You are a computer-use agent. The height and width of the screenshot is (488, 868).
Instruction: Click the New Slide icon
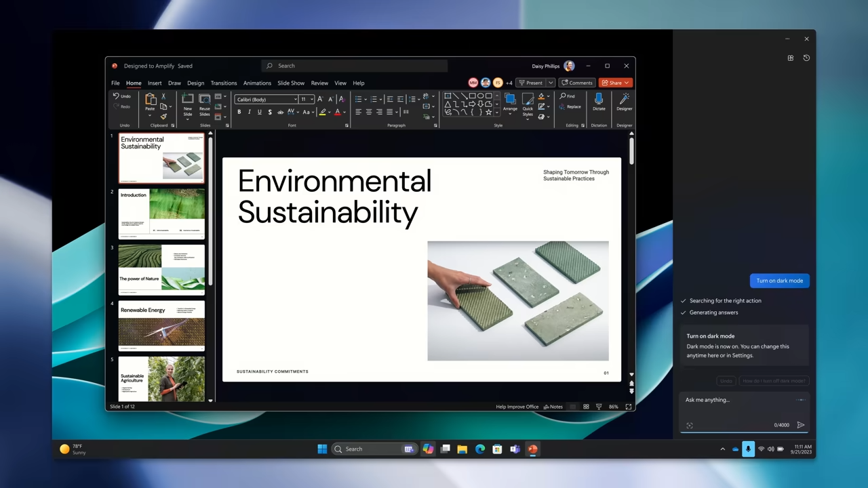187,100
